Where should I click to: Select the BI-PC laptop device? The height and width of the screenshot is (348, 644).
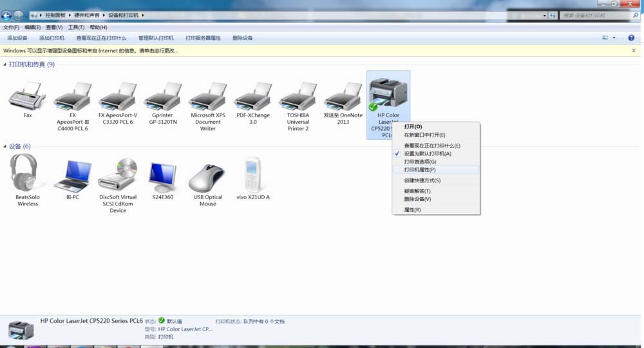click(73, 175)
